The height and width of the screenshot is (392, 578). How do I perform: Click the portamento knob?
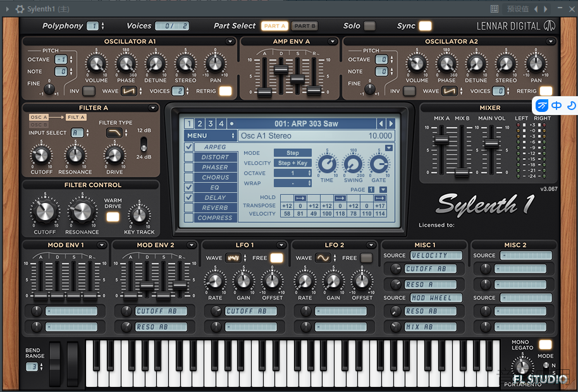[x=522, y=368]
